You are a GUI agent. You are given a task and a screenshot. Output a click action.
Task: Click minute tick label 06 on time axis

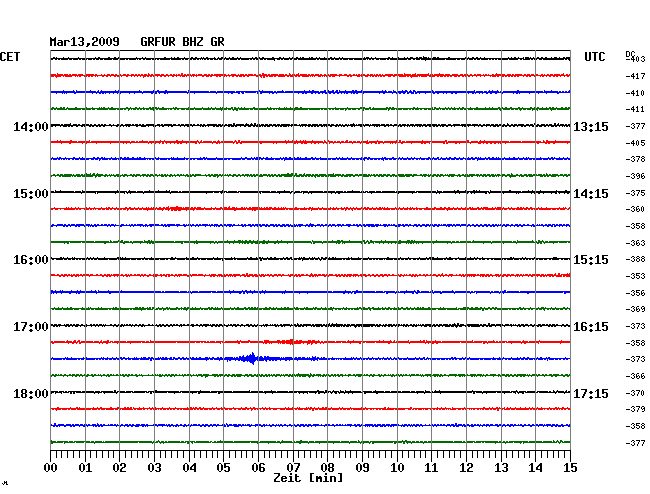tap(258, 467)
